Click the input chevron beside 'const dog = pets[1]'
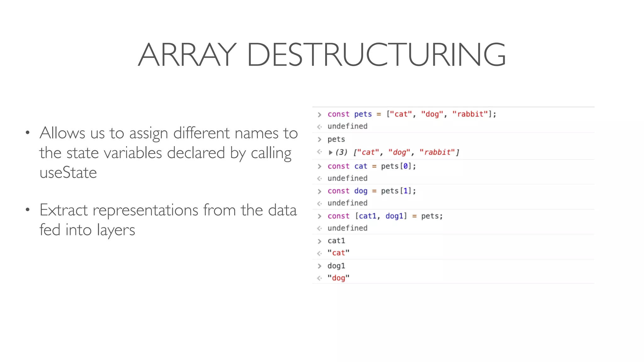Image resolution: width=644 pixels, height=362 pixels. click(x=319, y=191)
